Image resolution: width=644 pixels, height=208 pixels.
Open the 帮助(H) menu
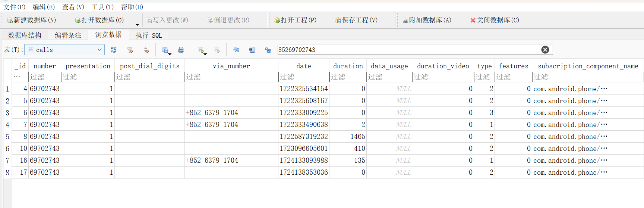click(132, 7)
